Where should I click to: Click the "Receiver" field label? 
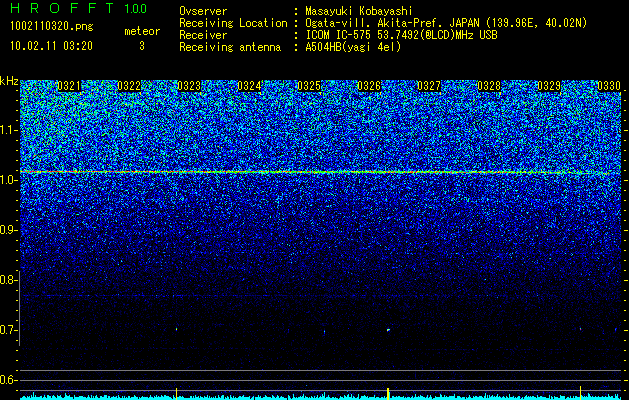(203, 35)
